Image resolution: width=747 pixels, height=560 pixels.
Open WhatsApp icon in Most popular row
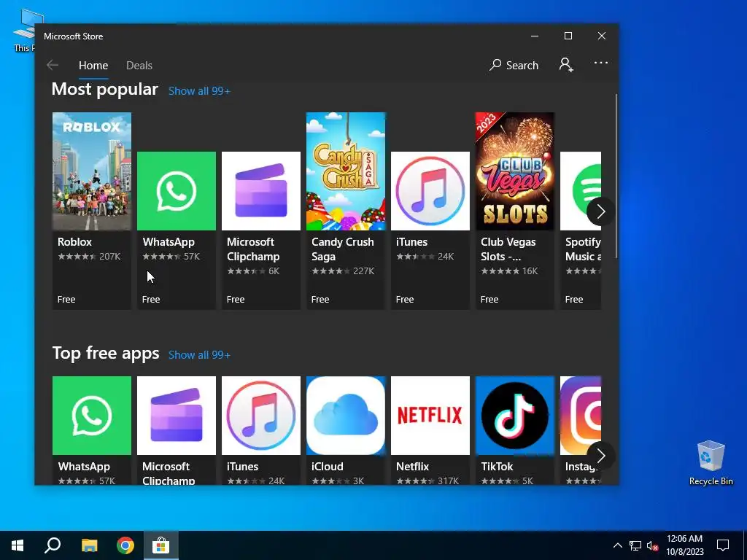(x=177, y=191)
